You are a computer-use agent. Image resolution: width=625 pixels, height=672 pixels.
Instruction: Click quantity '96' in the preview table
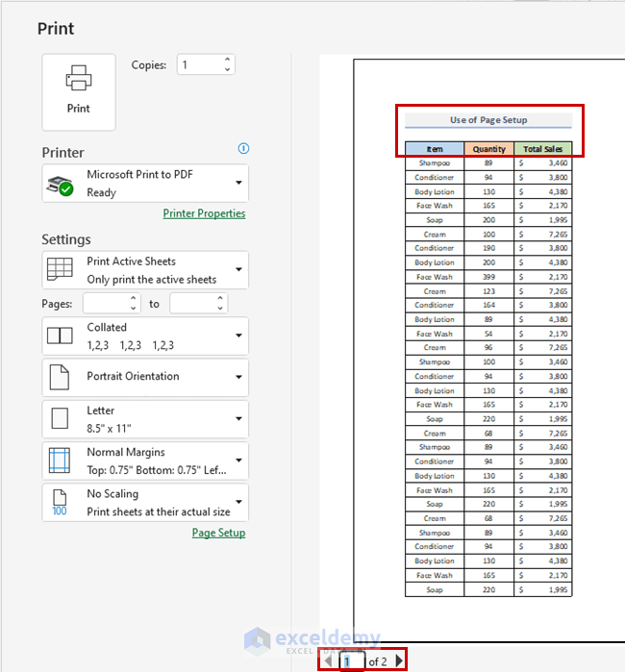pos(488,348)
